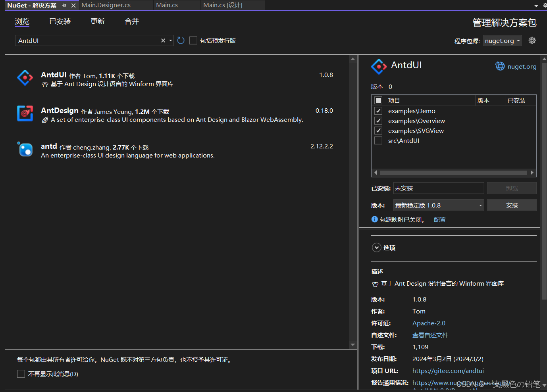547x392 pixels.
Task: Open the 版本 dropdown showing 最新稳定版 1.0.8
Action: (438, 205)
